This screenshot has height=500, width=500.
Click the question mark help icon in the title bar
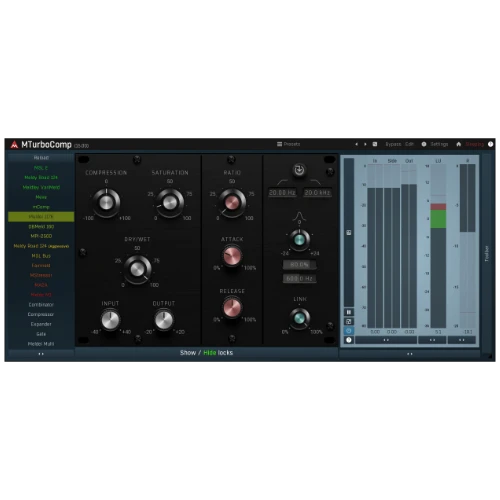coord(490,144)
